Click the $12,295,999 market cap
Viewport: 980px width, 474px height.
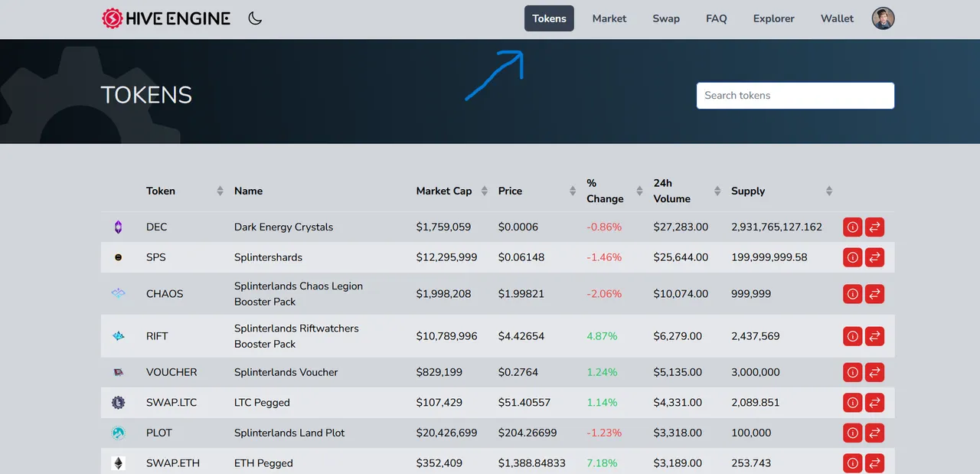pos(446,257)
